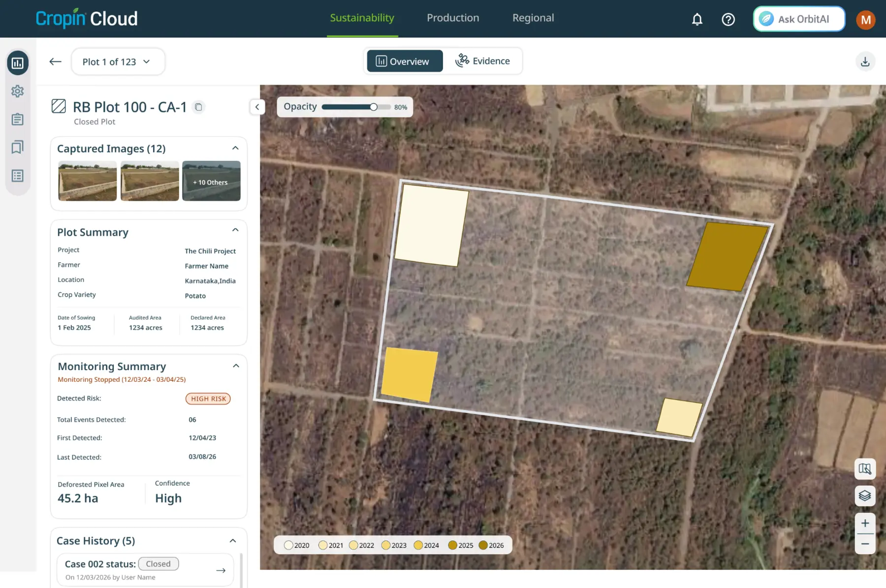
Task: Switch to the Sustainability tab
Action: (362, 18)
